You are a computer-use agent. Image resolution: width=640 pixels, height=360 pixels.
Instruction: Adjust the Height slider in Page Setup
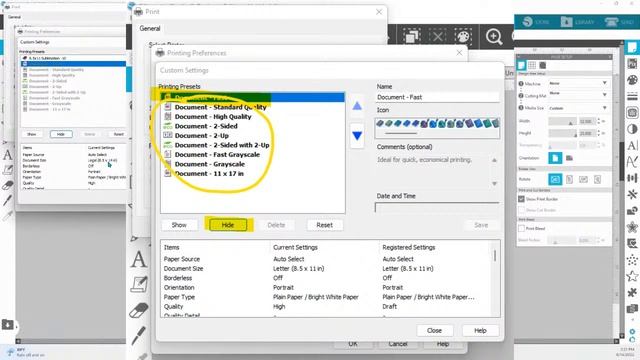point(562,134)
